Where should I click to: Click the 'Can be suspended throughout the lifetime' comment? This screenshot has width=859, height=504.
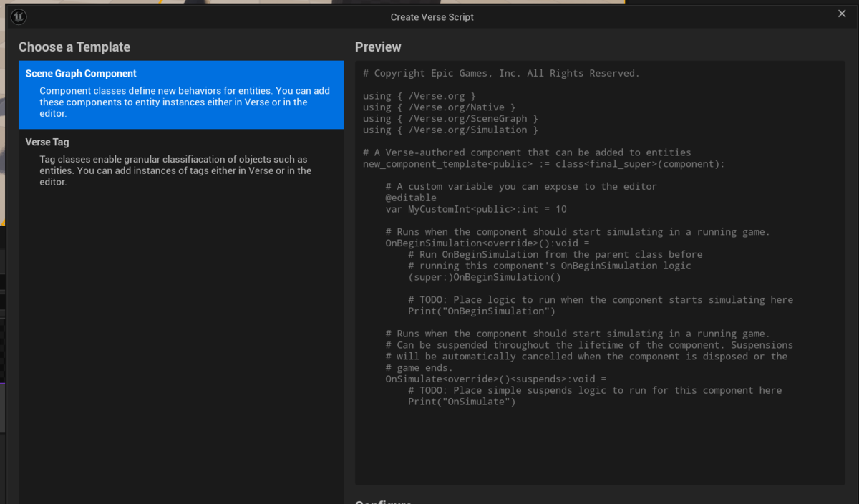click(589, 345)
